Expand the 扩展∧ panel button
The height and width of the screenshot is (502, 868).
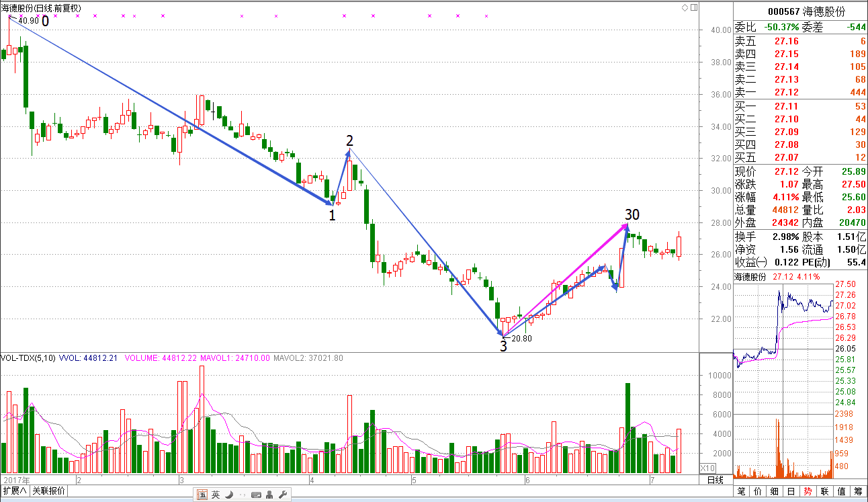point(14,491)
